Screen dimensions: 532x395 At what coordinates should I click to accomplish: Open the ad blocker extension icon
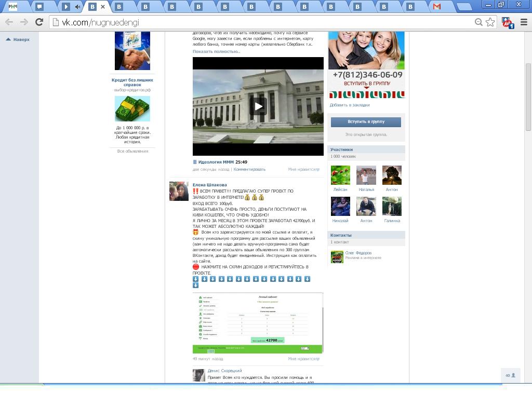508,23
